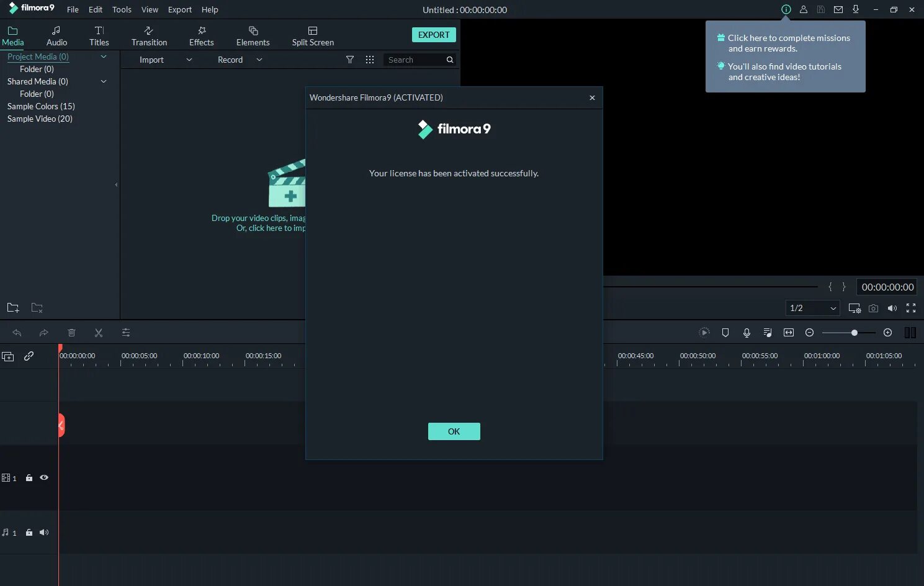Click the zoom in plus icon

pos(888,333)
